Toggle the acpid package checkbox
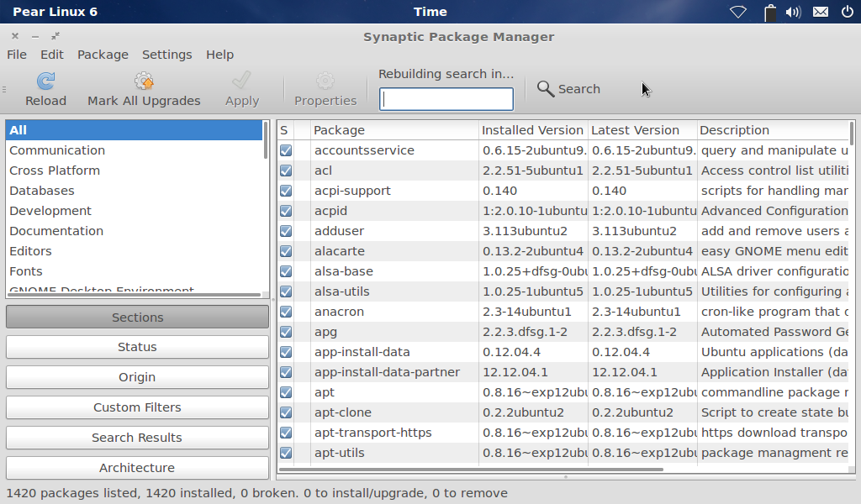The height and width of the screenshot is (504, 861). tap(286, 211)
